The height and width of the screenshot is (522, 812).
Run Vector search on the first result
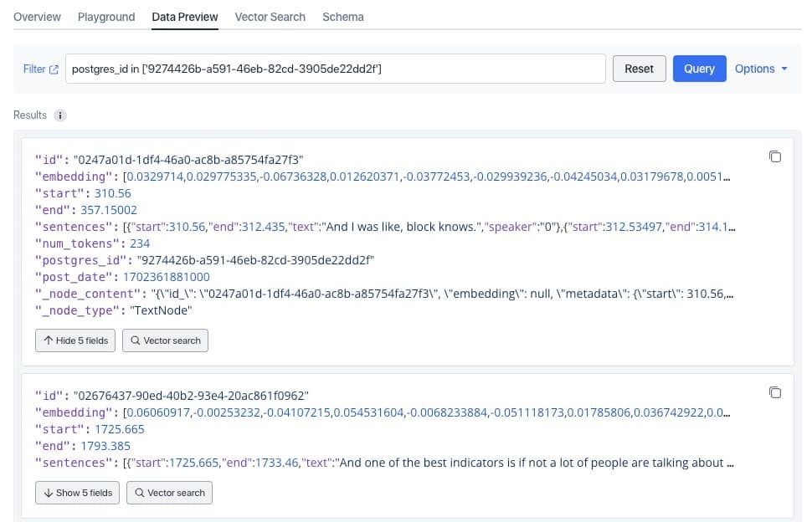click(x=165, y=340)
